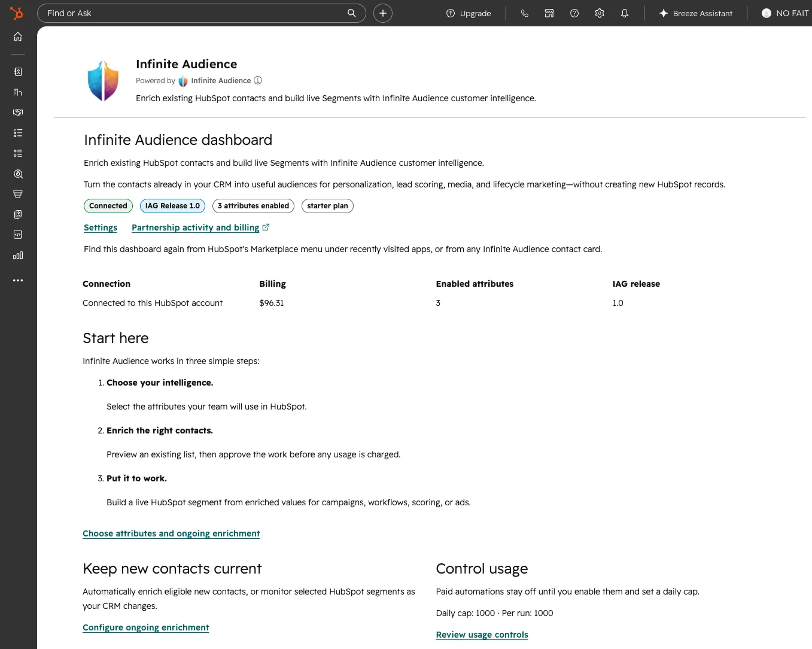Open the Marketplace storefront icon
Image resolution: width=812 pixels, height=649 pixels.
click(549, 13)
